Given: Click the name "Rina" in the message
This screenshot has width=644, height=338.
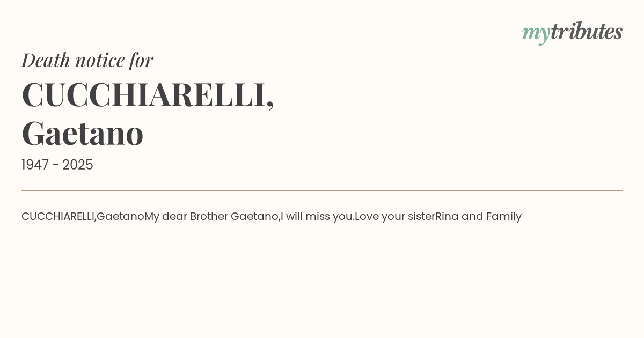Looking at the screenshot, I should pyautogui.click(x=447, y=216).
